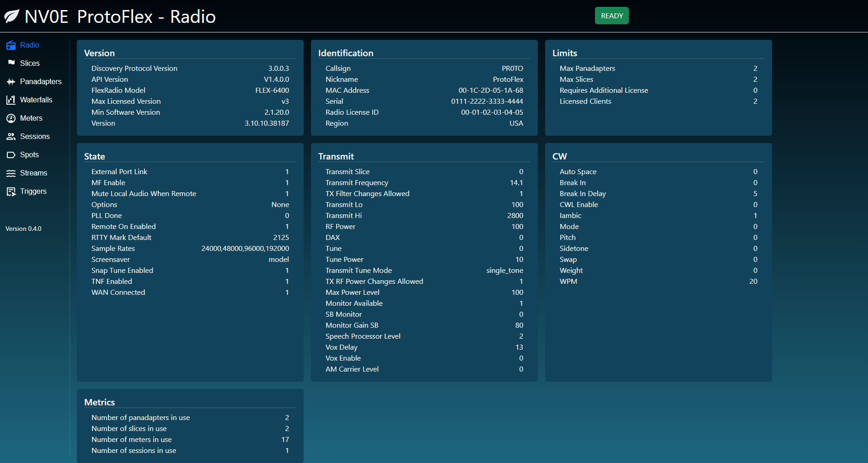Image resolution: width=868 pixels, height=463 pixels.
Task: Click the Waterfalls chart icon
Action: tap(11, 100)
